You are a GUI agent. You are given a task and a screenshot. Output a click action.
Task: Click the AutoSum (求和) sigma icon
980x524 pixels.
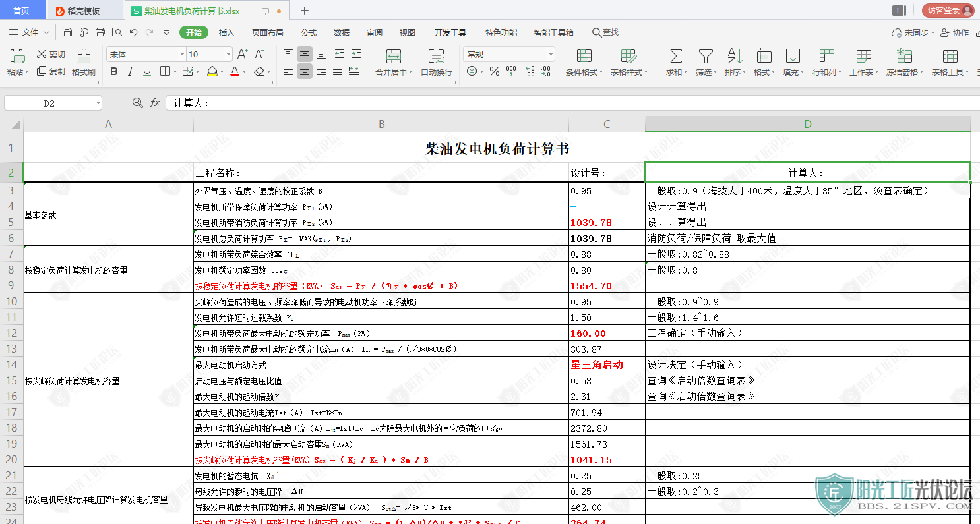(x=676, y=56)
